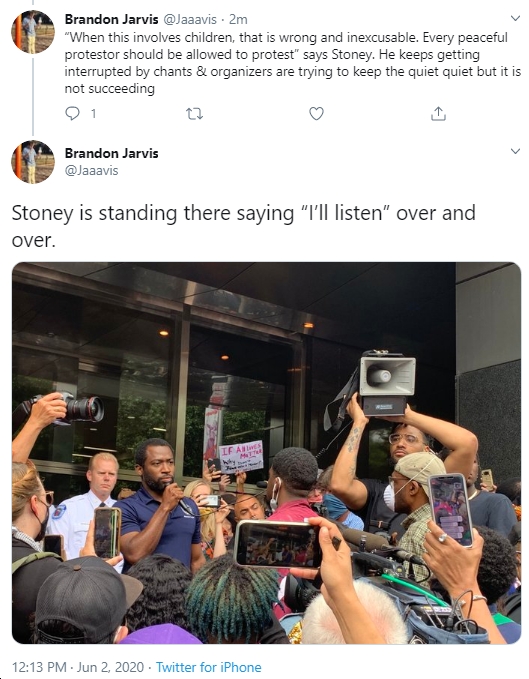Like the tweet about peaceful protestors
The width and height of the screenshot is (529, 679).
(316, 113)
